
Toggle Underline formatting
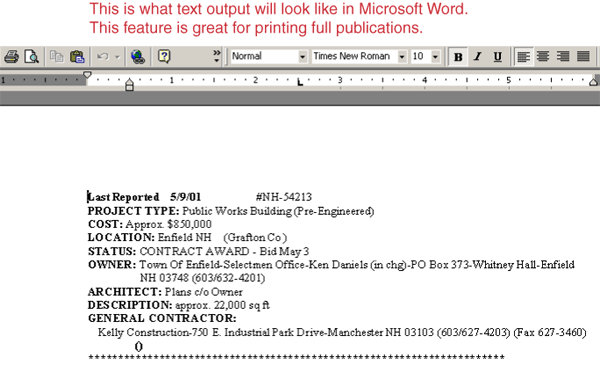pos(497,57)
